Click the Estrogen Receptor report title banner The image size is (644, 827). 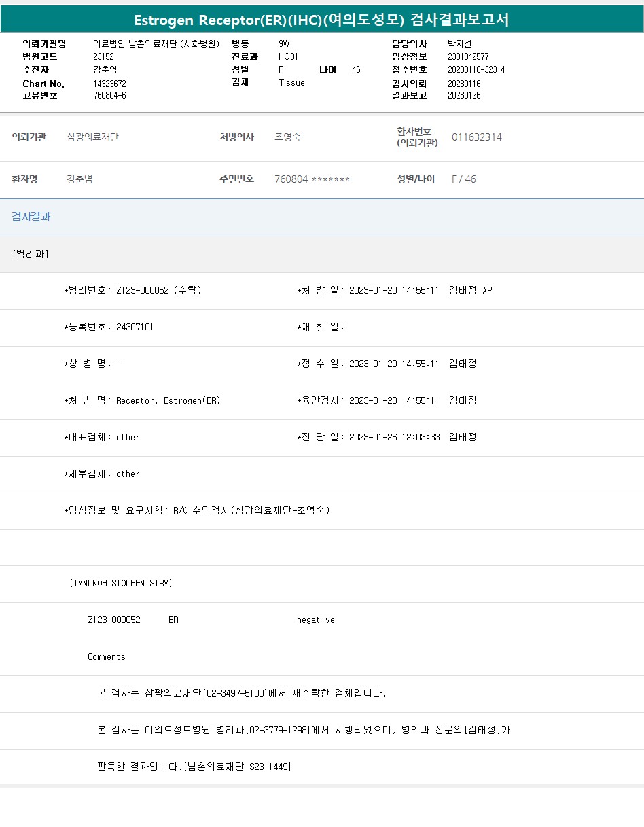pyautogui.click(x=321, y=20)
